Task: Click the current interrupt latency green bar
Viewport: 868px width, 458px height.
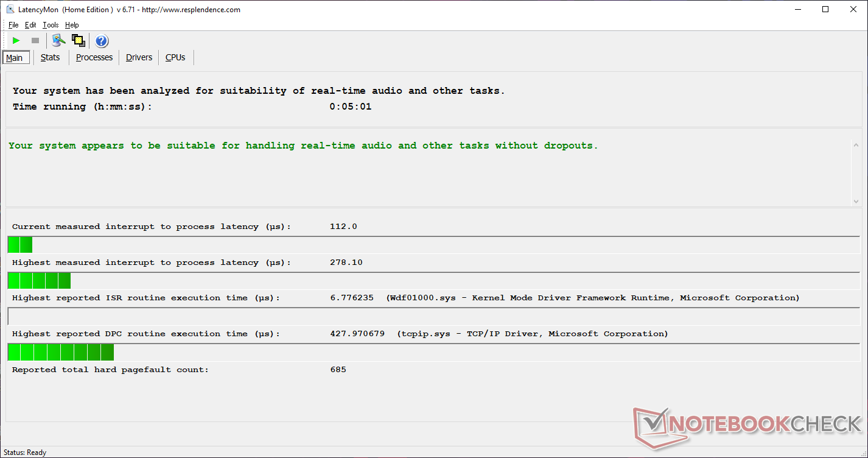Action: click(19, 245)
